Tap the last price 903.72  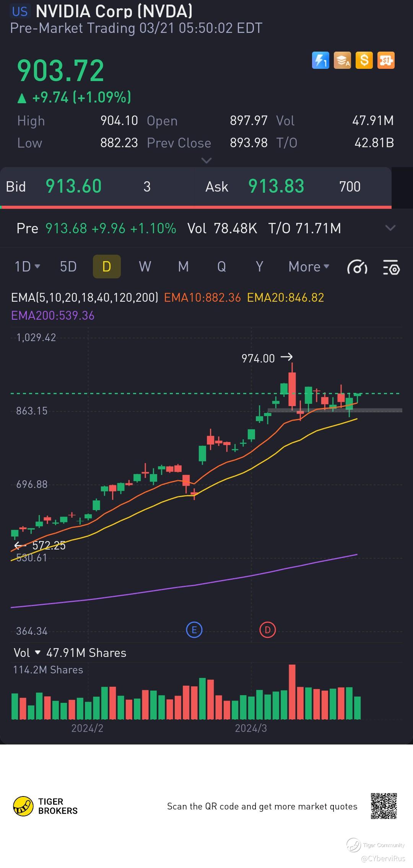coord(60,71)
